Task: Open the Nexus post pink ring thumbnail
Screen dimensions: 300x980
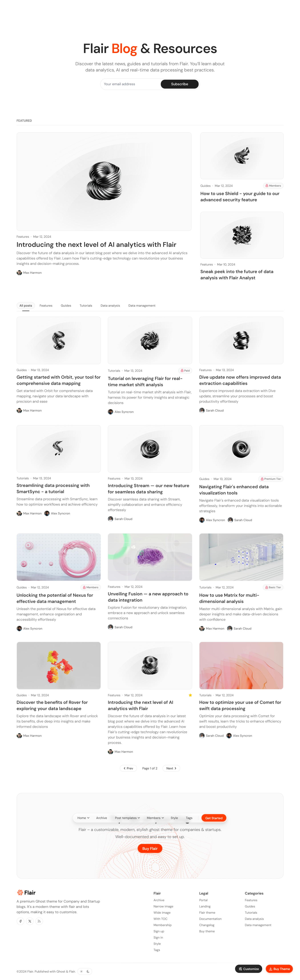Action: click(x=59, y=557)
